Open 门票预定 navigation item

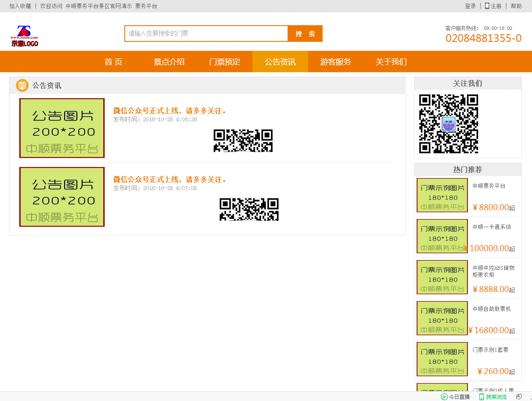(x=225, y=61)
